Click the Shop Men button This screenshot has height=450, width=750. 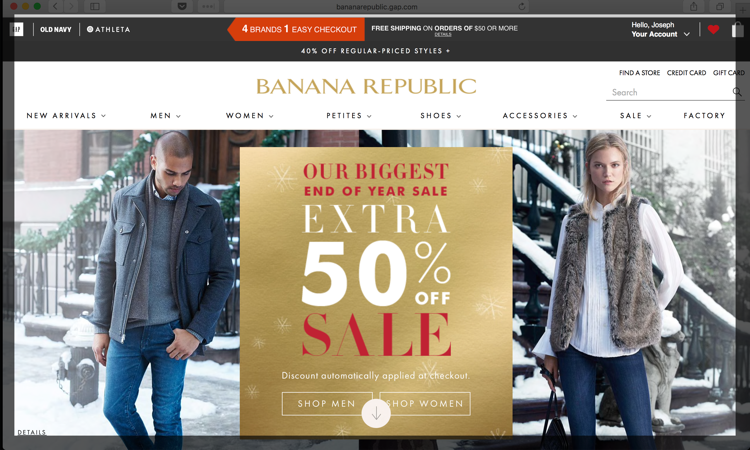[x=327, y=404]
